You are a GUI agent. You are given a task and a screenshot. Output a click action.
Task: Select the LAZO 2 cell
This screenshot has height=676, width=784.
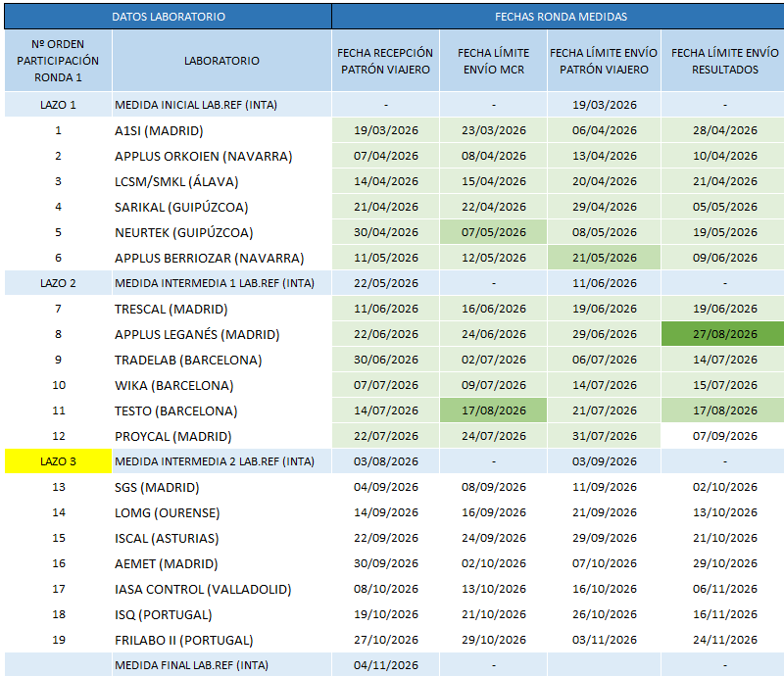click(58, 283)
